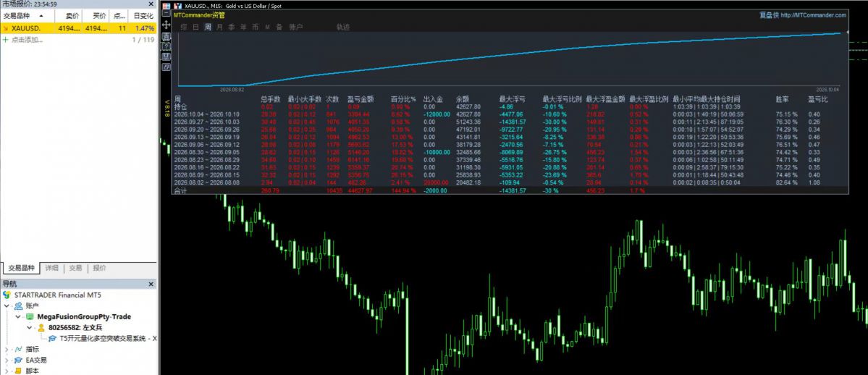Open the http://MTCommander.com link
This screenshot has height=375, width=868.
click(x=813, y=15)
